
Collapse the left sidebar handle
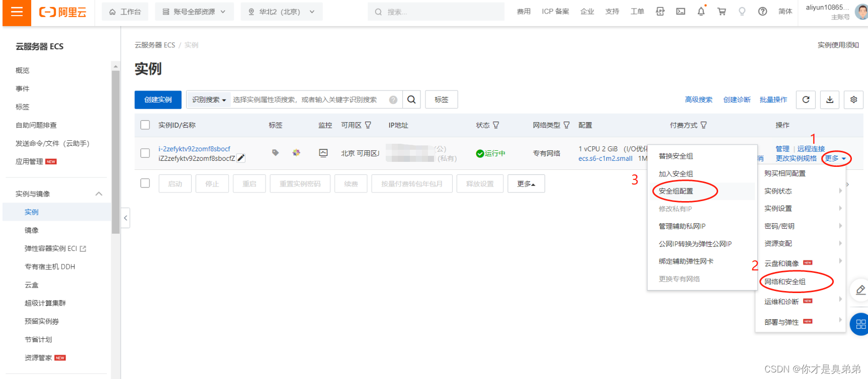pyautogui.click(x=126, y=218)
